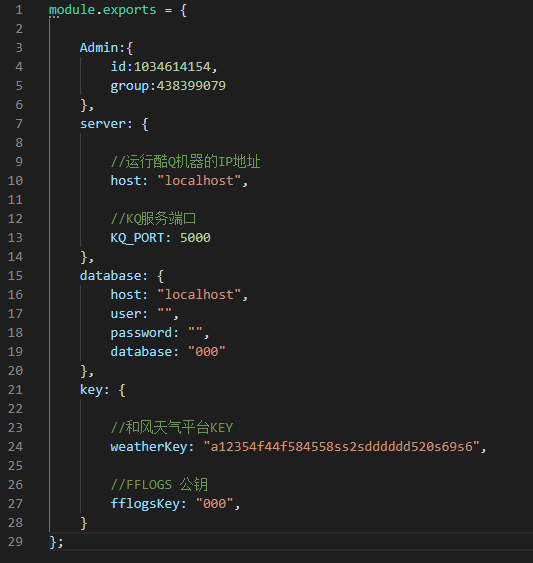Click the weatherKey string value
This screenshot has width=533, height=563.
[x=342, y=447]
